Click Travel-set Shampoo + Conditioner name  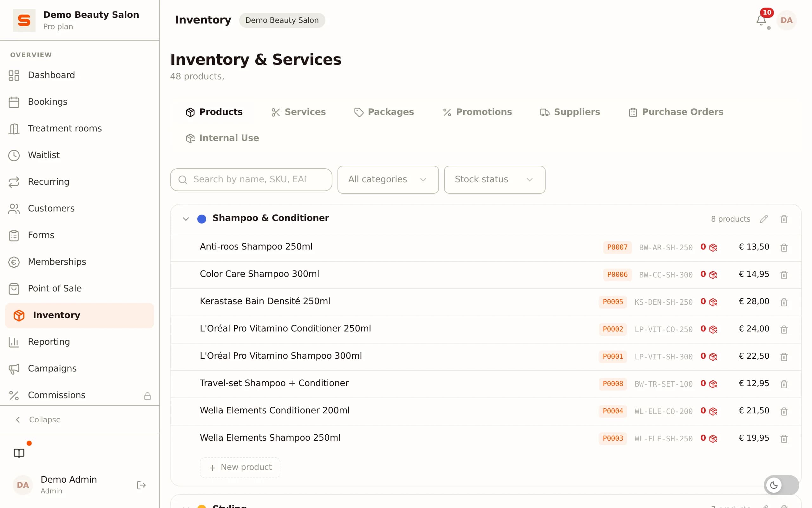(x=274, y=383)
